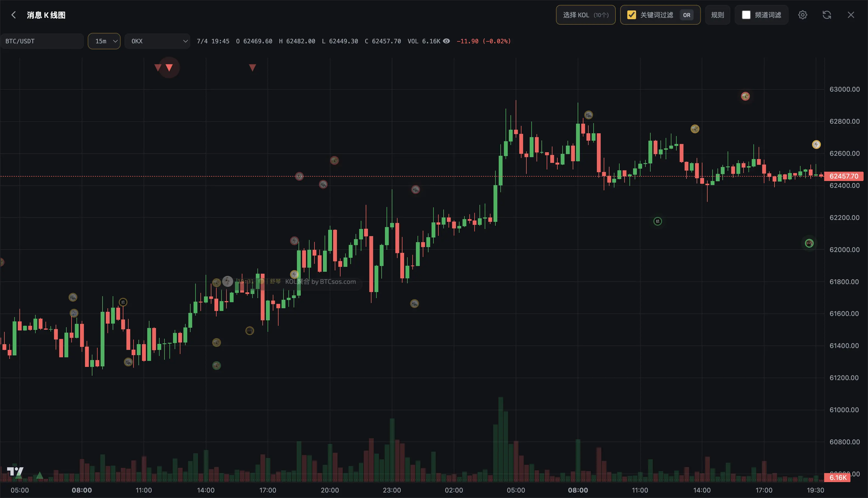
Task: Open the red-ringed avatar above 20:00 near 62550
Action: (x=334, y=160)
